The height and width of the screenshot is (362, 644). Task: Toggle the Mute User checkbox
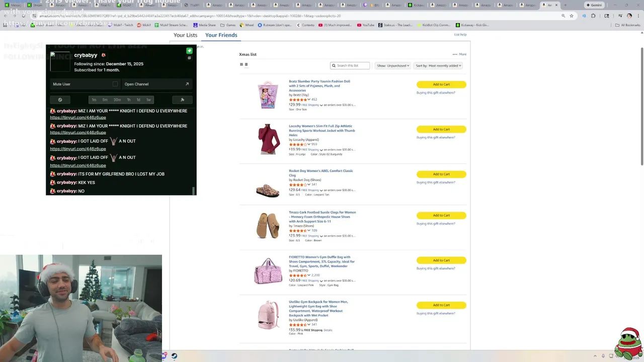tap(115, 84)
